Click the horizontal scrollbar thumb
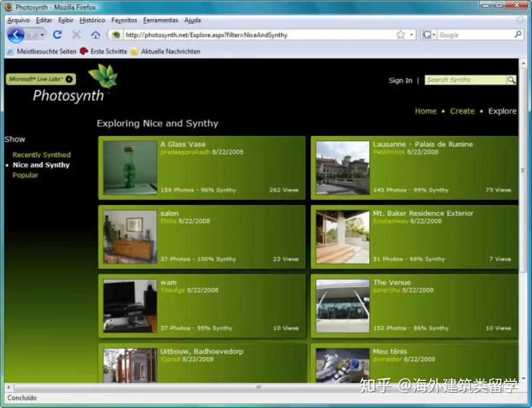Screen dimensions: 532x408 click(259, 387)
